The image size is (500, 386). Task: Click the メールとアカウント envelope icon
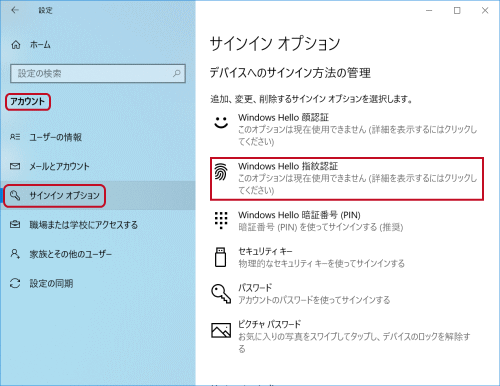15,166
